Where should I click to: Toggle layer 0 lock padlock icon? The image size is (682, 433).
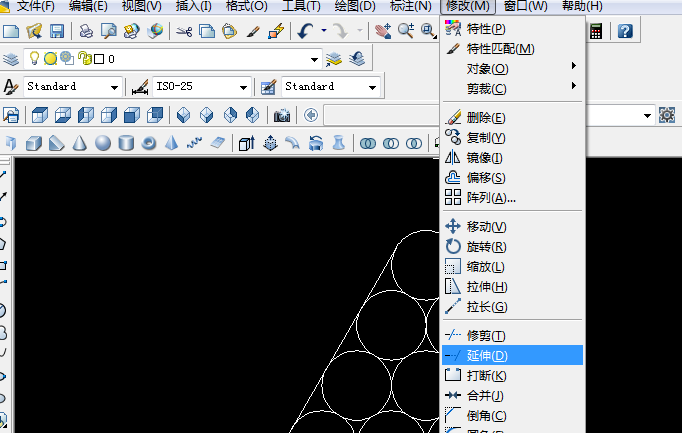[85, 58]
